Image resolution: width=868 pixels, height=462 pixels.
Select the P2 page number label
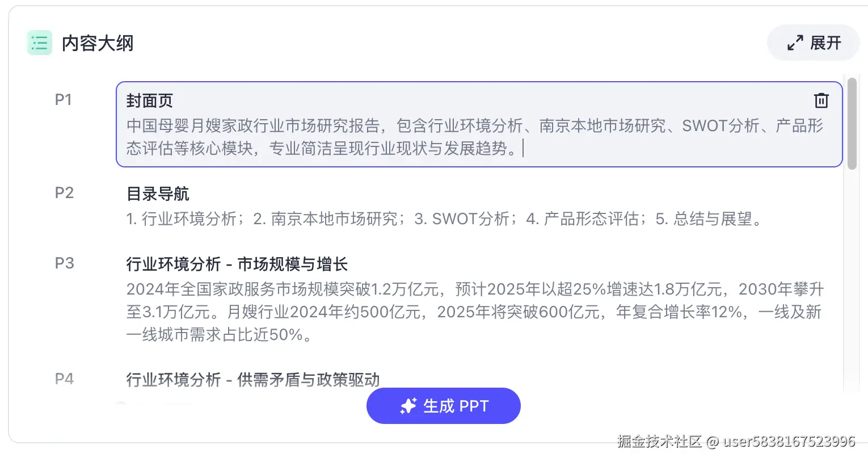click(64, 193)
